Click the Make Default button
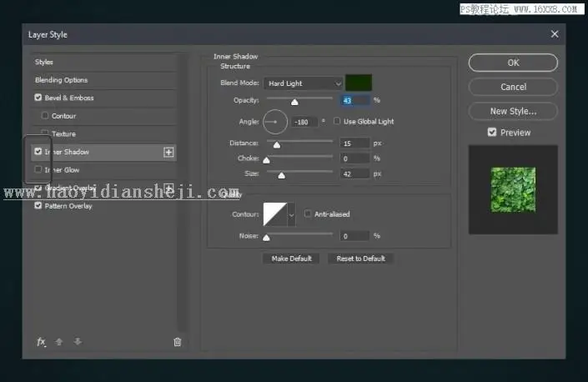 (x=291, y=259)
